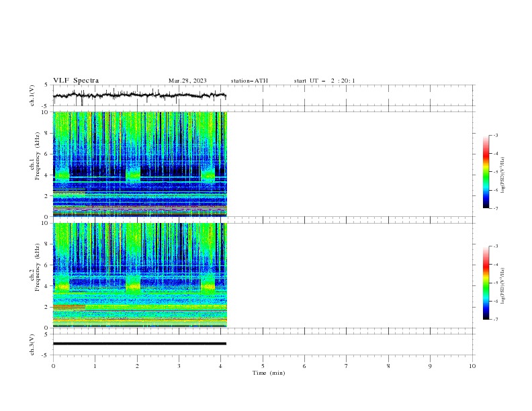This screenshot has width=532, height=411.
Task: Click the "4" kHz tick of ch.2 spectrogram
Action: (x=47, y=286)
